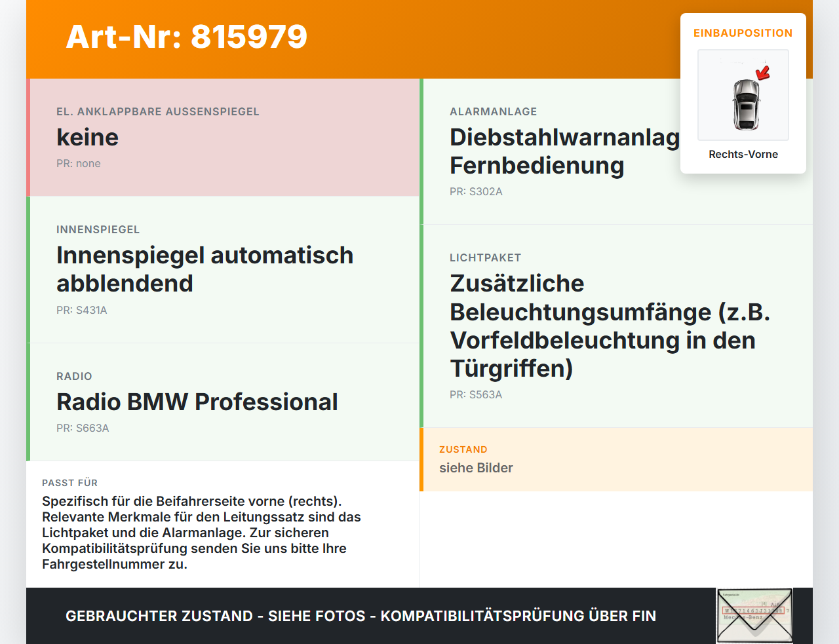
Task: Click 'PR: S431A' code
Action: (x=82, y=311)
